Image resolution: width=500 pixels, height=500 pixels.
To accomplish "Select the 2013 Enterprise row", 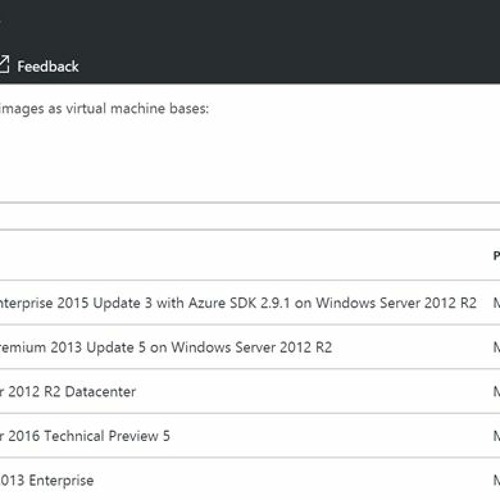I will 250,479.
